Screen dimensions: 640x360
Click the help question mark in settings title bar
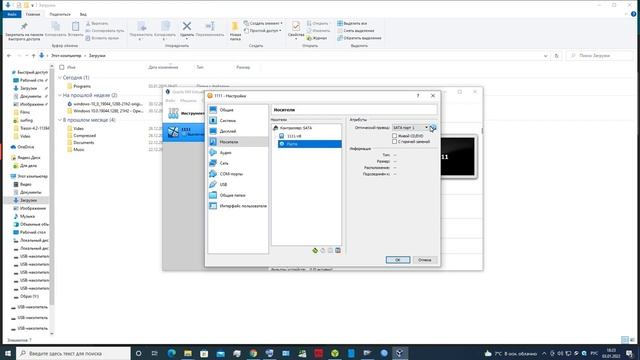tap(418, 96)
